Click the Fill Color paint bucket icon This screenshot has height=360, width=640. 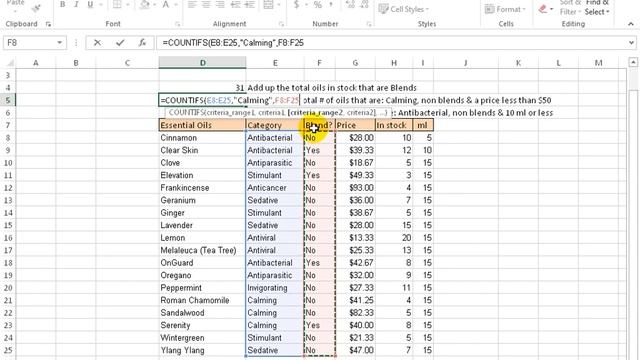[144, 4]
